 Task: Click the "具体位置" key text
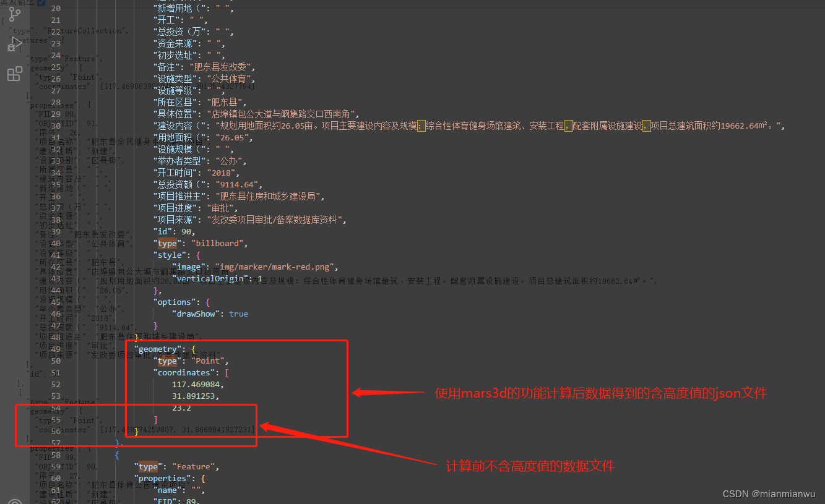tap(175, 114)
